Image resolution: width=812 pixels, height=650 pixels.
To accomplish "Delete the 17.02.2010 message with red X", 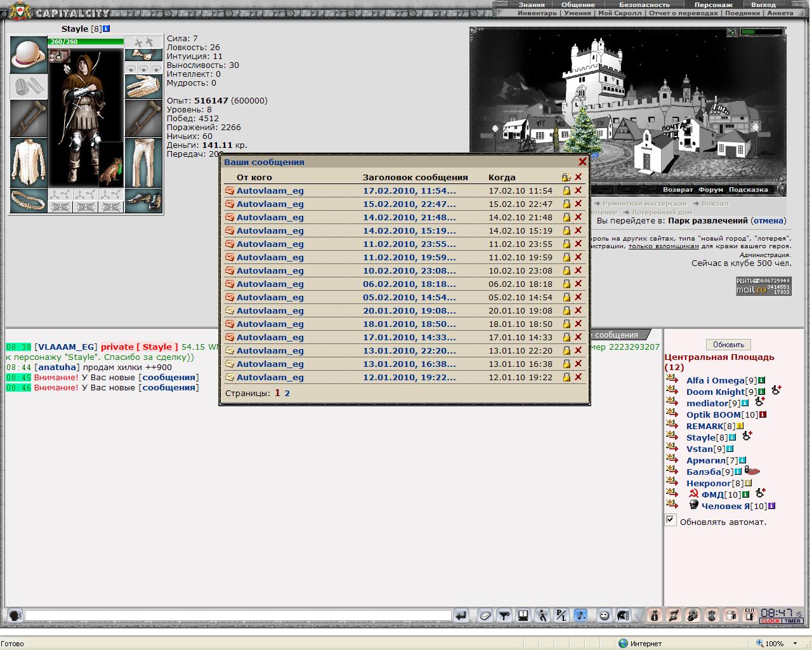I will (578, 190).
